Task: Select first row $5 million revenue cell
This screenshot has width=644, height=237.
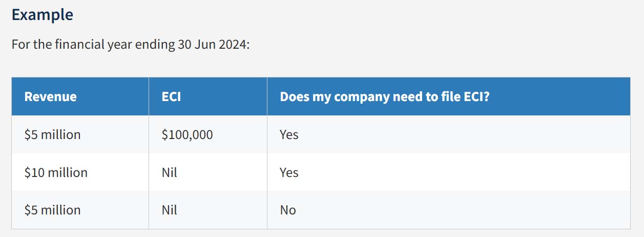Action: coord(52,134)
